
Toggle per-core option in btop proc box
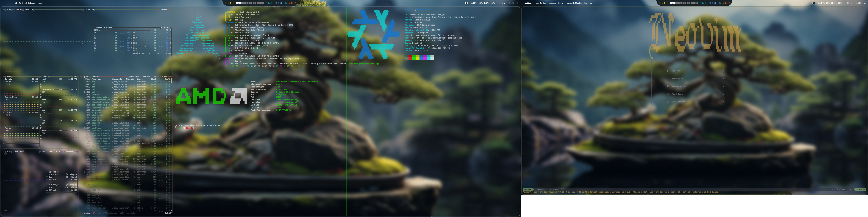point(134,76)
